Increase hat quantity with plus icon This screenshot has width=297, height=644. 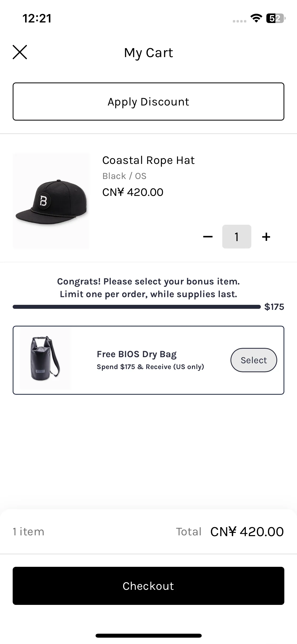[266, 237]
